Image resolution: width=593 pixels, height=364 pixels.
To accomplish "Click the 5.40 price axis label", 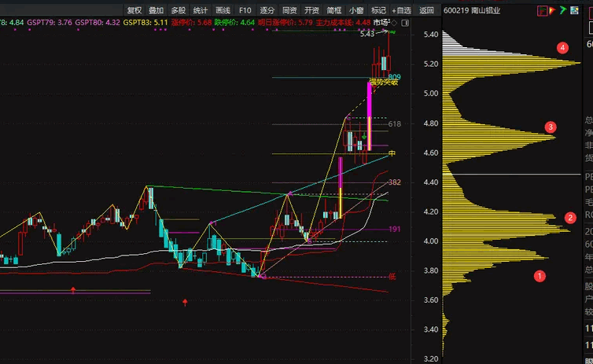I will (x=431, y=35).
